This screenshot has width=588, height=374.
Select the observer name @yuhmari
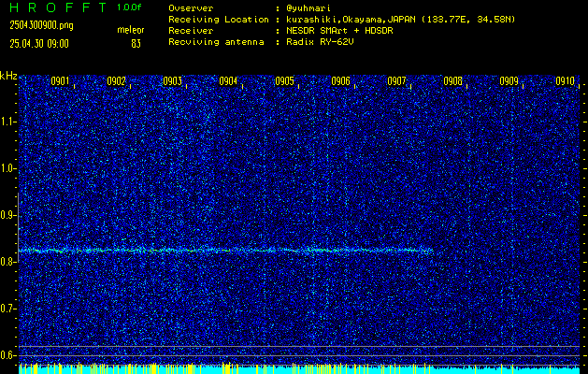pyautogui.click(x=308, y=7)
